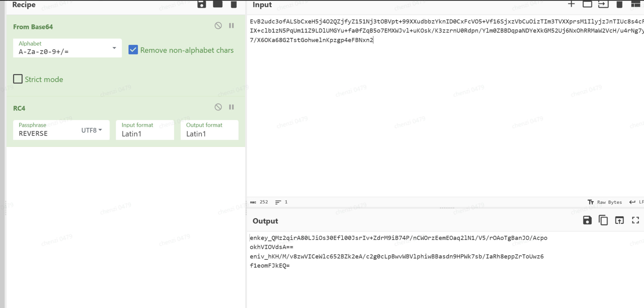This screenshot has height=308, width=644.
Task: Open the passphrase UTF8 encoding dropdown
Action: (x=92, y=130)
